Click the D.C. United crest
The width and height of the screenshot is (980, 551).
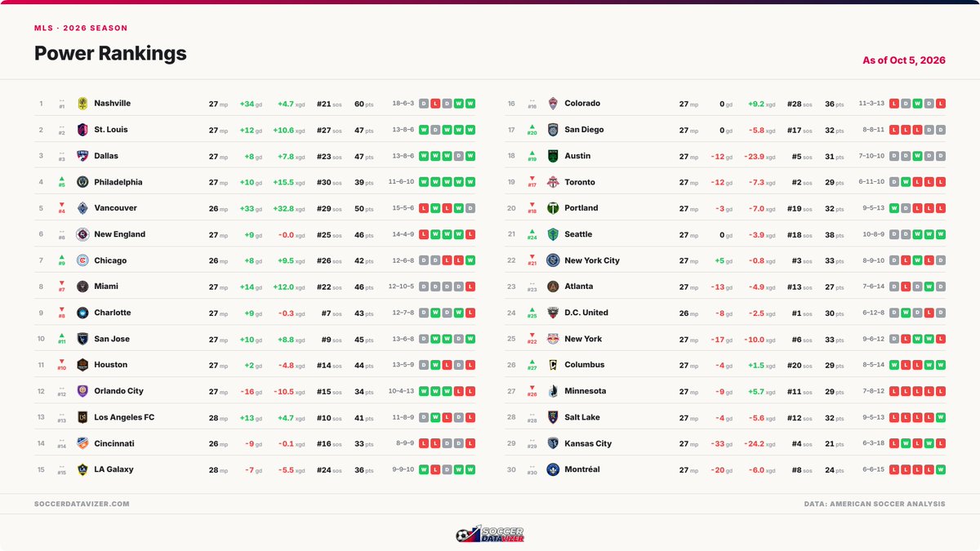click(553, 313)
